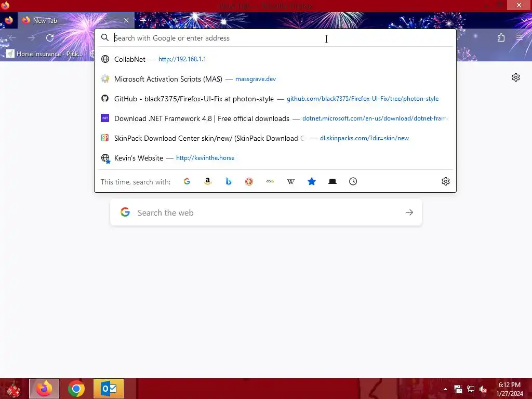Open Outlook from taskbar
532x399 pixels.
coord(109,389)
